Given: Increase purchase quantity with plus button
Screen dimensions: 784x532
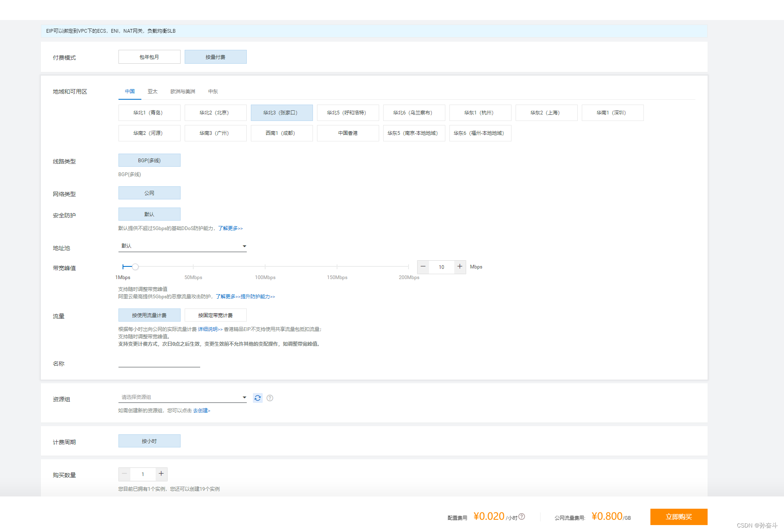Looking at the screenshot, I should point(161,474).
